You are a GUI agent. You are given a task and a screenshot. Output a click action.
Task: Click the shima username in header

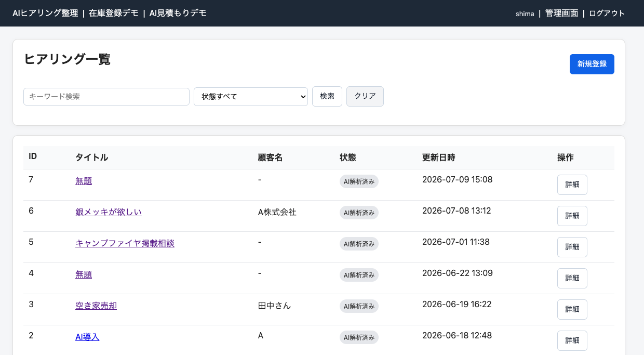tap(525, 14)
